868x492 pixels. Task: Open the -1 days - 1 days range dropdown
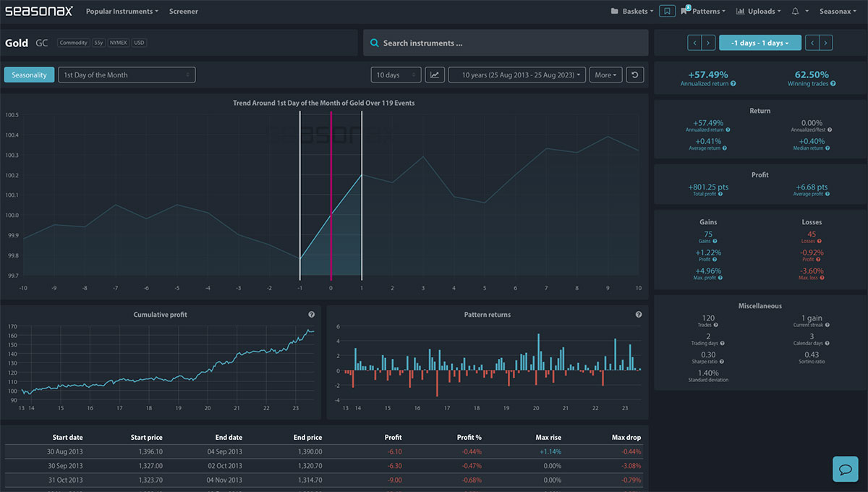coord(759,43)
